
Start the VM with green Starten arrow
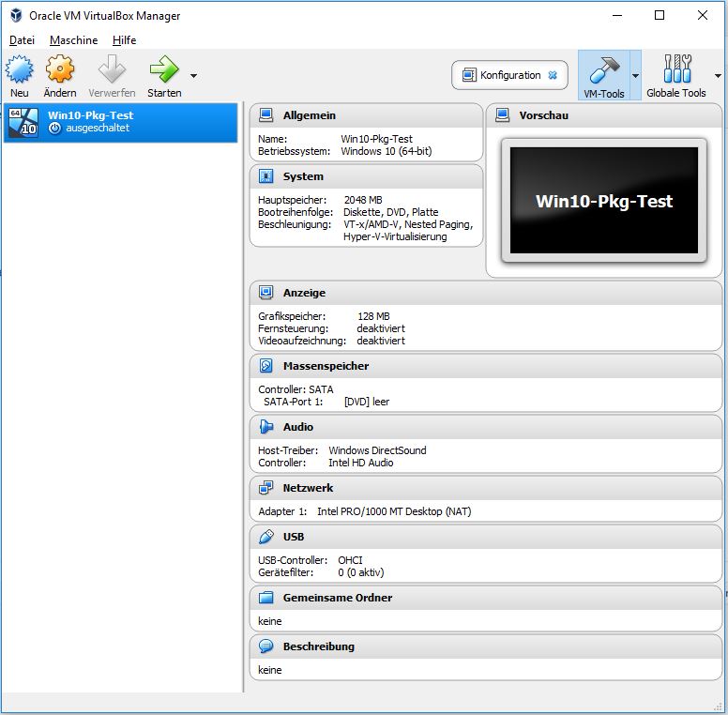164,69
